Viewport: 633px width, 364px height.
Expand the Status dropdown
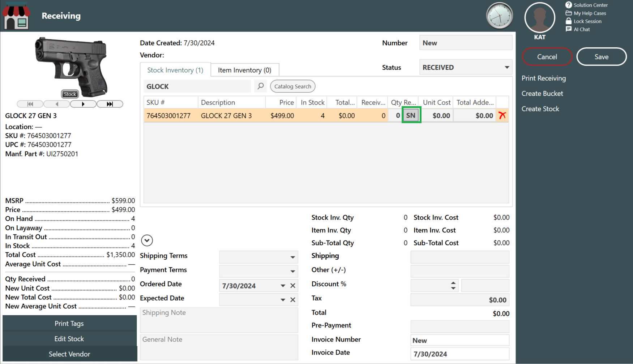[x=507, y=68]
